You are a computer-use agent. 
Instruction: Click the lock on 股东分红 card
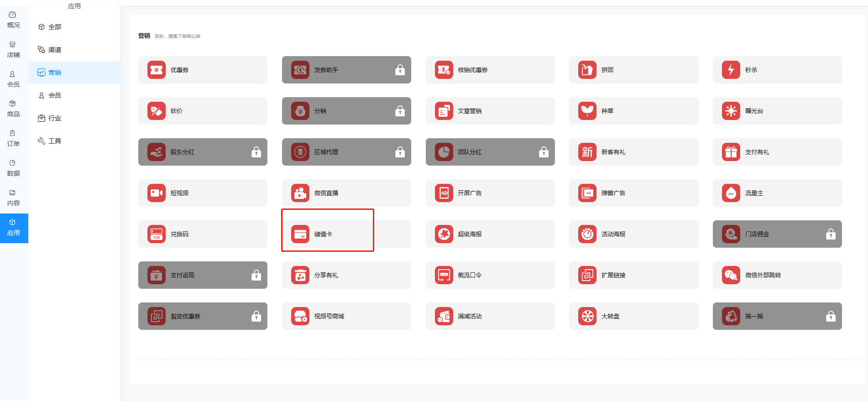click(256, 152)
